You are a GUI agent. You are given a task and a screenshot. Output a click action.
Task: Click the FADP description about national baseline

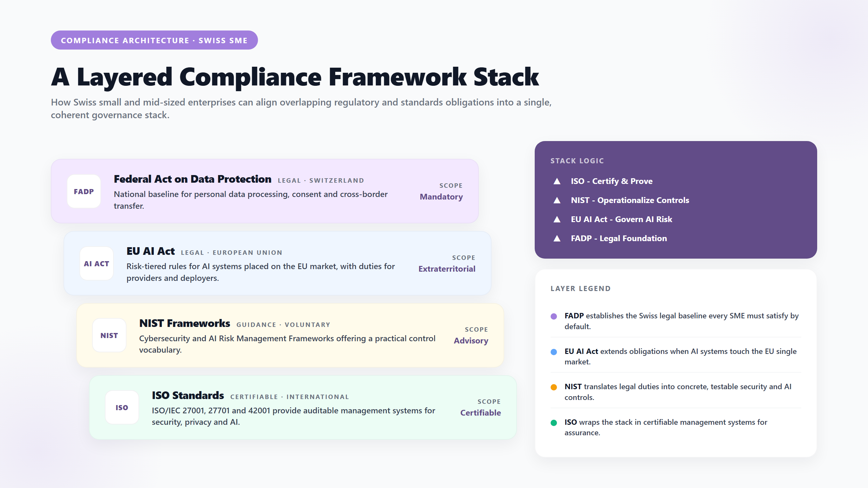251,200
